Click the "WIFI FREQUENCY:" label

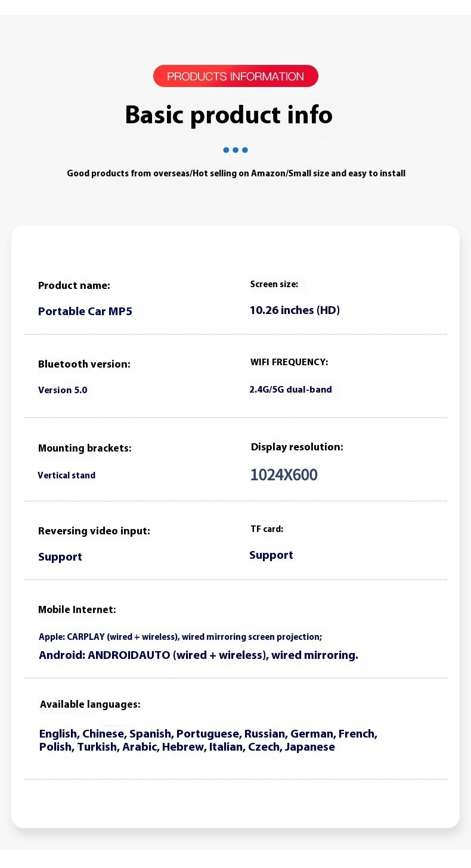click(289, 362)
